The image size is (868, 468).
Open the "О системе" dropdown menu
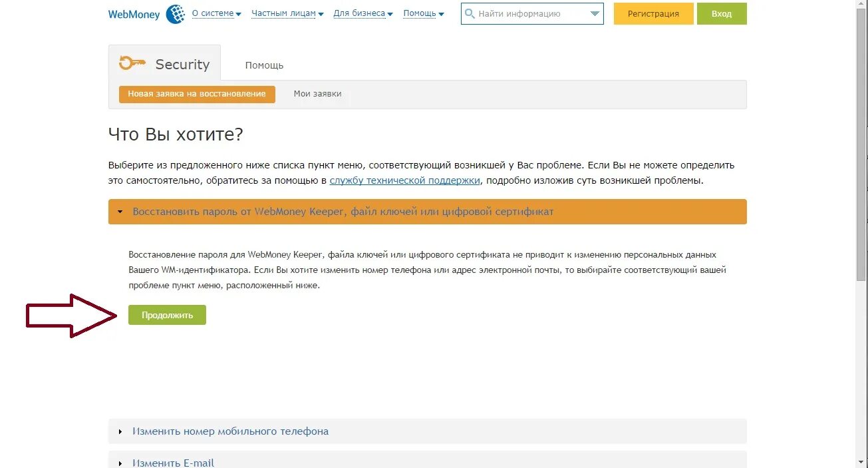coord(216,13)
